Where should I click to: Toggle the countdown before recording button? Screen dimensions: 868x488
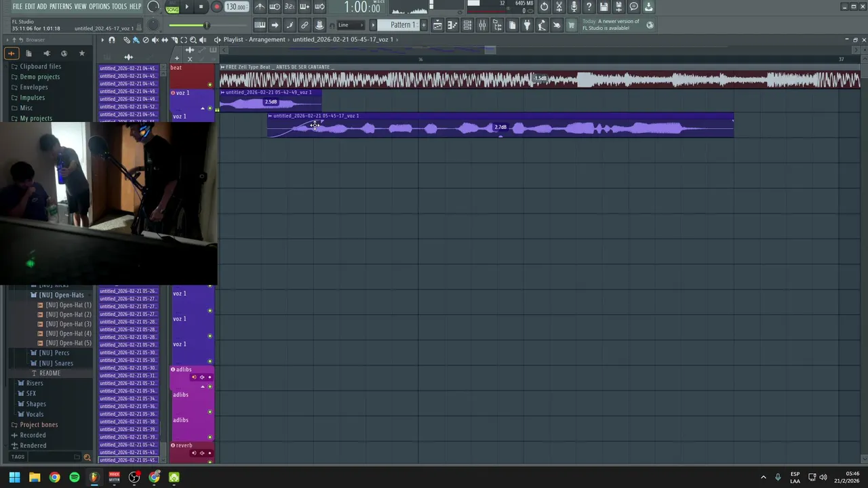[290, 7]
